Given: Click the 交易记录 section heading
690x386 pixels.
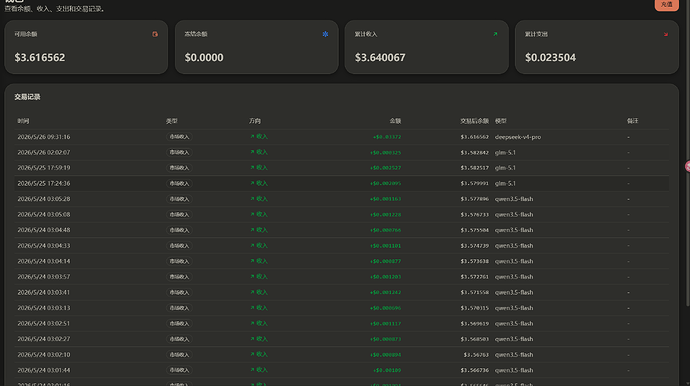Looking at the screenshot, I should click(27, 97).
